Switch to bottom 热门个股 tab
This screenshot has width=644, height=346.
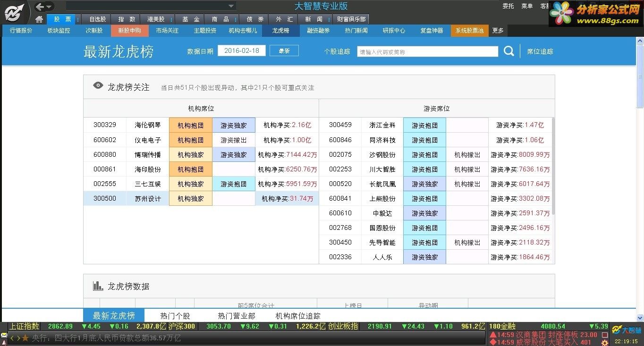point(175,316)
